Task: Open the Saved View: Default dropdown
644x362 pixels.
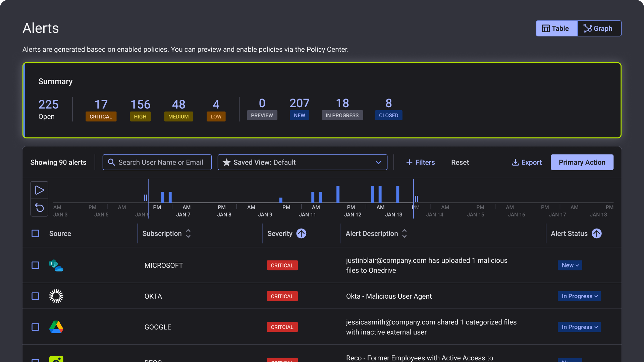Action: pos(302,162)
